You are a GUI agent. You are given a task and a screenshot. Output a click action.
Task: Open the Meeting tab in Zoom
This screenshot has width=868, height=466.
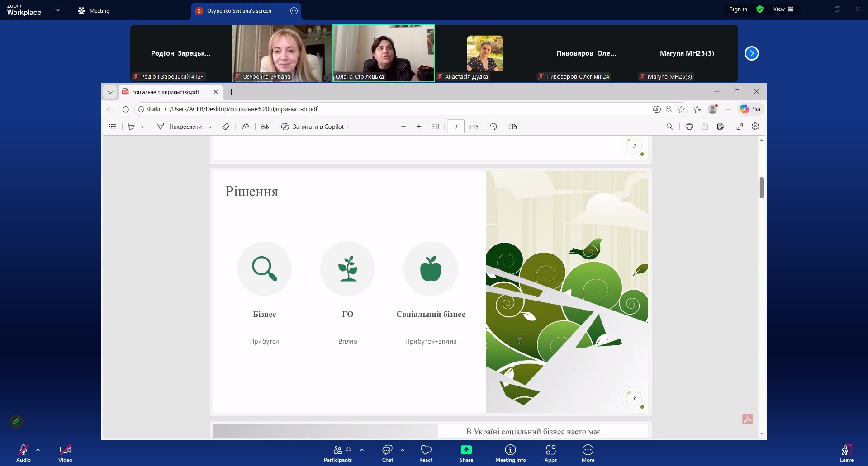point(94,11)
